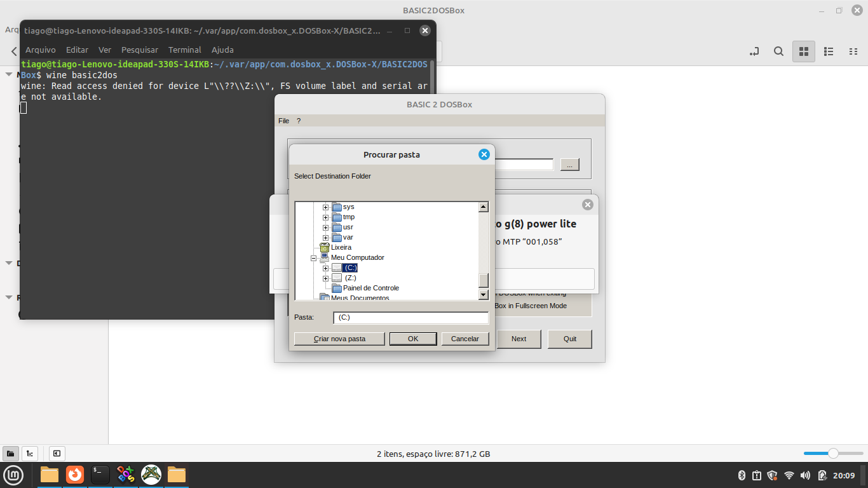Switch file manager to icon grid view
Image resolution: width=868 pixels, height=488 pixels.
point(803,51)
